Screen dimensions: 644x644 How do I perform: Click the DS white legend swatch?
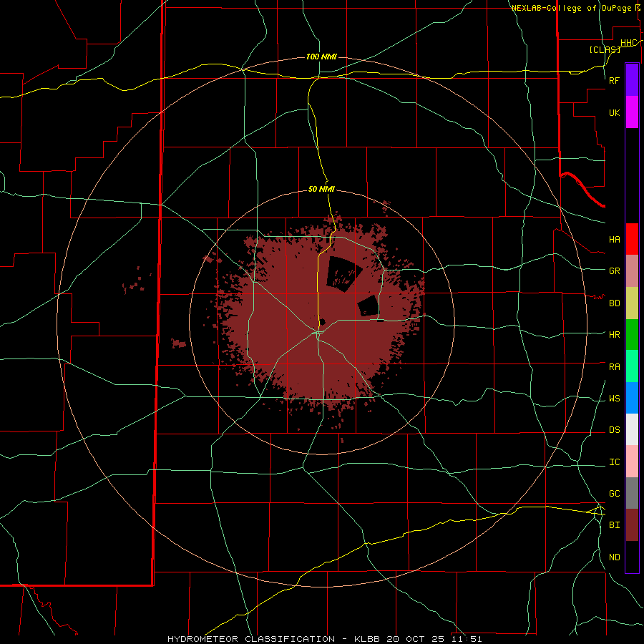[632, 429]
